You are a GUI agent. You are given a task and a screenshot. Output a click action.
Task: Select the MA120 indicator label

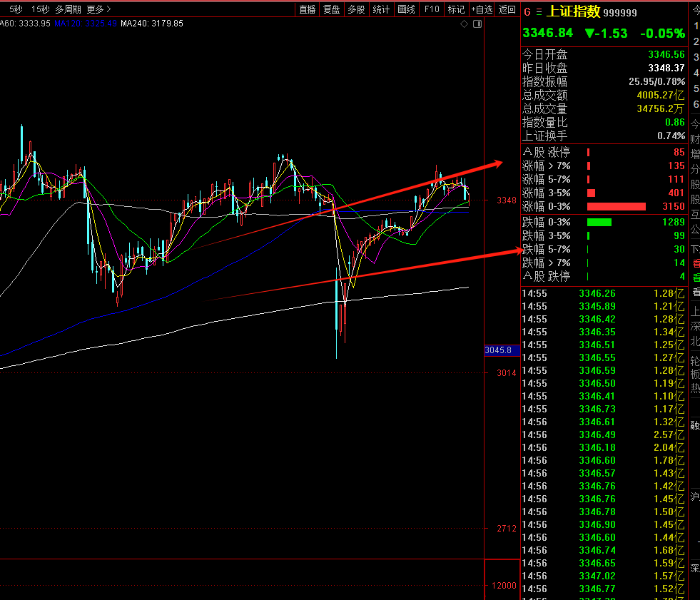point(85,24)
